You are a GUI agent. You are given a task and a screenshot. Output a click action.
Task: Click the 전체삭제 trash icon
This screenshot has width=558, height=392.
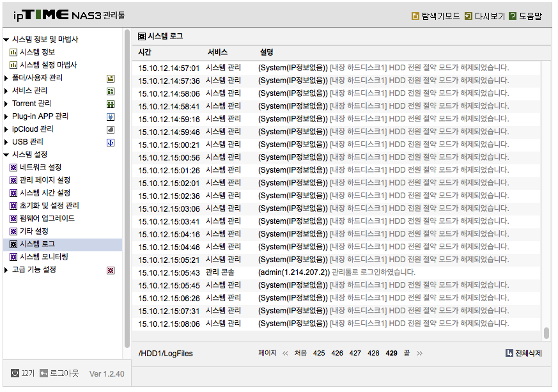[509, 353]
